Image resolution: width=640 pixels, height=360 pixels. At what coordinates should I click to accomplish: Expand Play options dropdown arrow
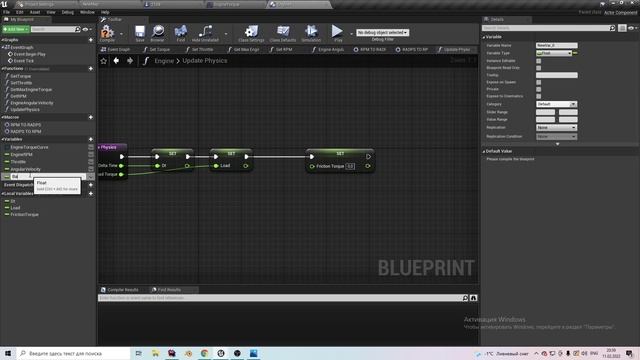point(351,33)
